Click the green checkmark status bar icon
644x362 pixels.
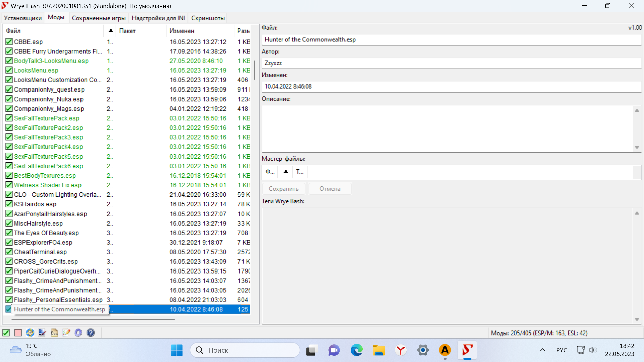coord(6,333)
